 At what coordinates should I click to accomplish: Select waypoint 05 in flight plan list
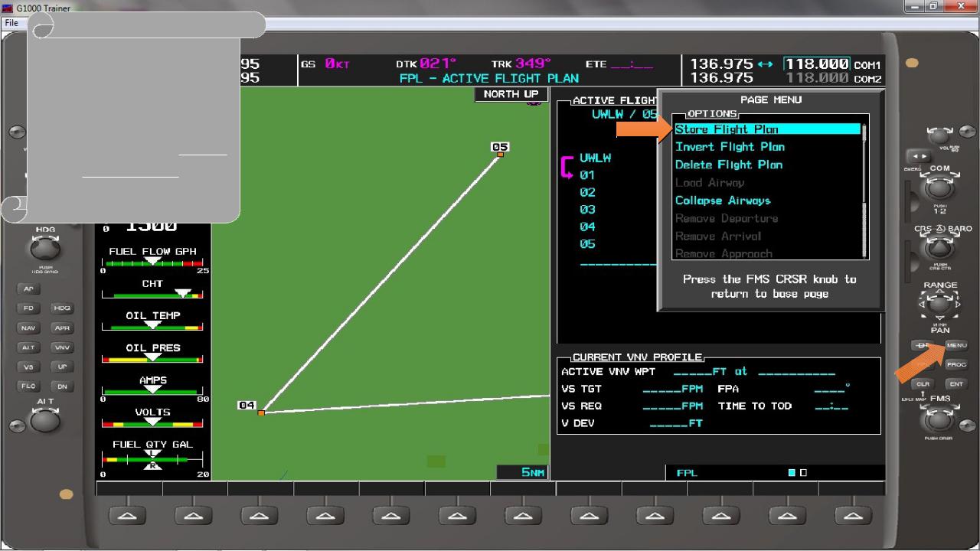[x=587, y=244]
